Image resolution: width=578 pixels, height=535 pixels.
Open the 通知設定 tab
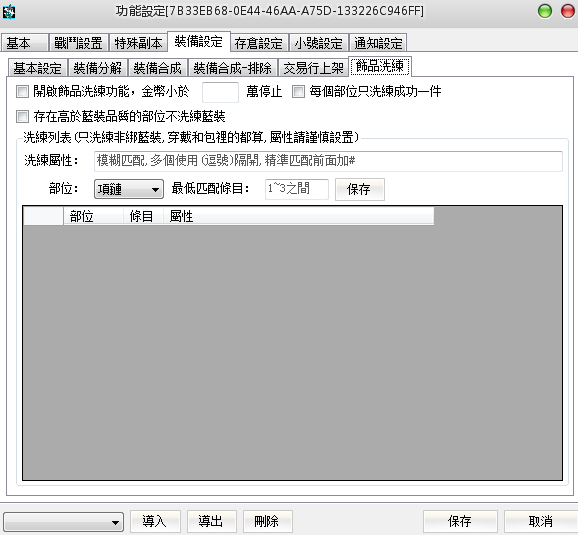[378, 43]
